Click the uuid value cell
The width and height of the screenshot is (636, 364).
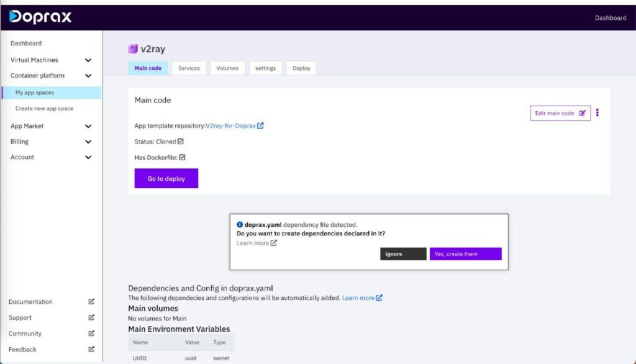[x=191, y=358]
